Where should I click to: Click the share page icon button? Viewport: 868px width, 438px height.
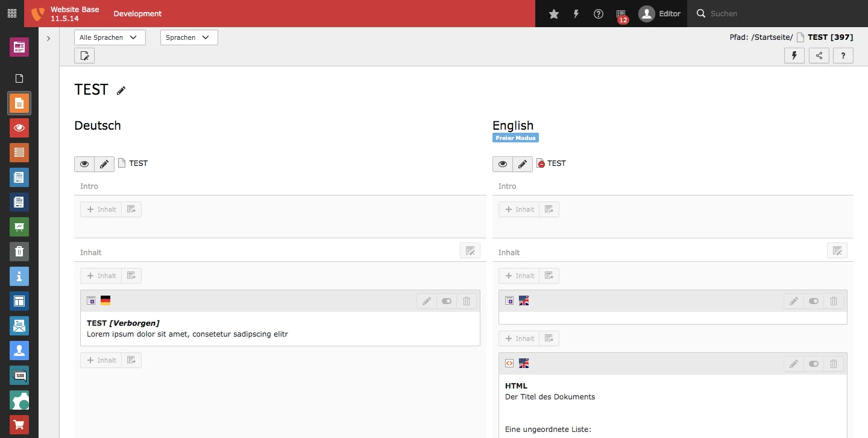(819, 56)
